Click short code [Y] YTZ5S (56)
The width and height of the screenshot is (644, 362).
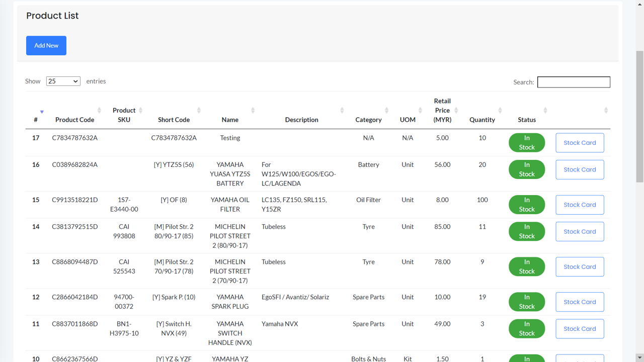tap(174, 164)
